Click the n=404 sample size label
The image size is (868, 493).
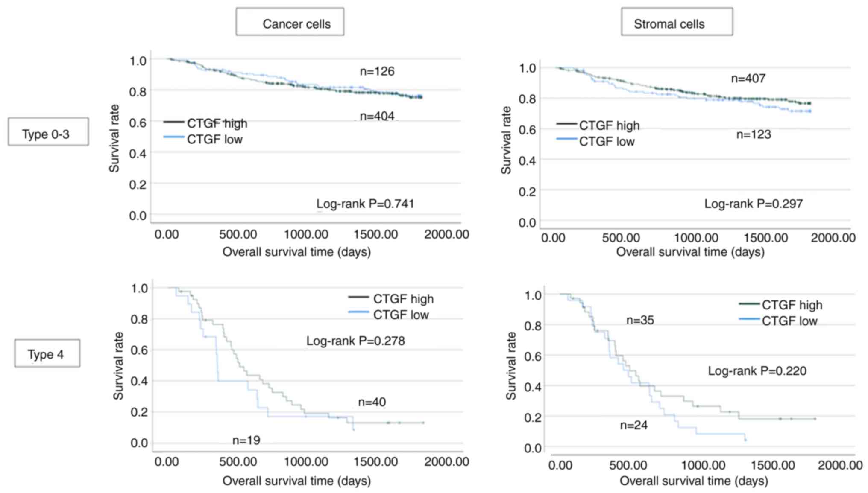pyautogui.click(x=377, y=116)
